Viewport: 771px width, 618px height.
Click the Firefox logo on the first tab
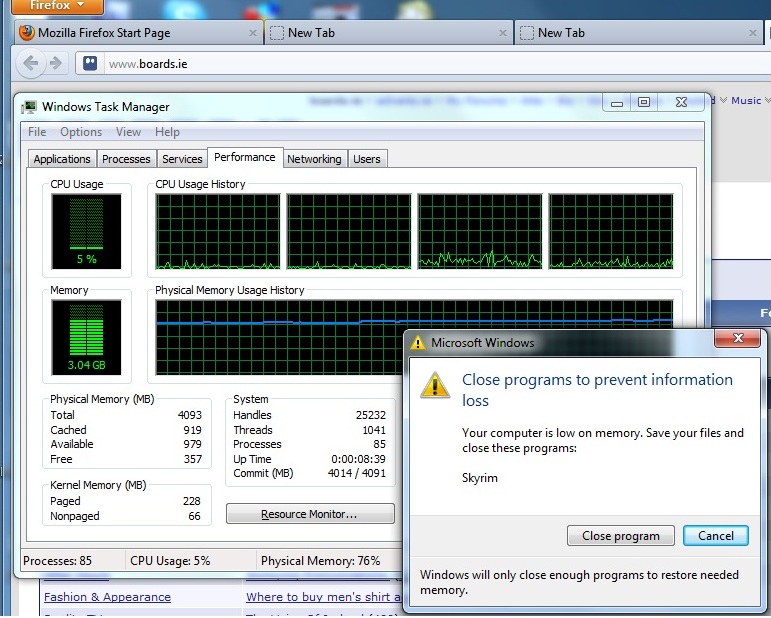click(x=27, y=33)
